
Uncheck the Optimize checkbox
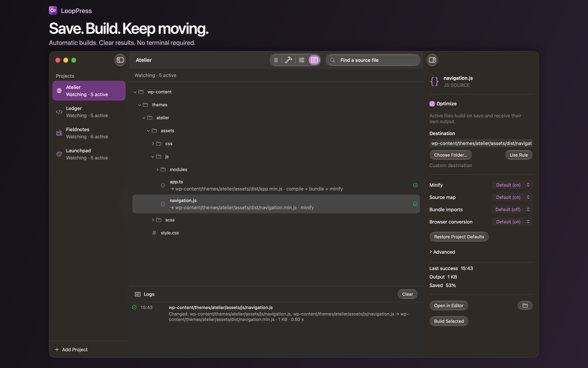432,104
